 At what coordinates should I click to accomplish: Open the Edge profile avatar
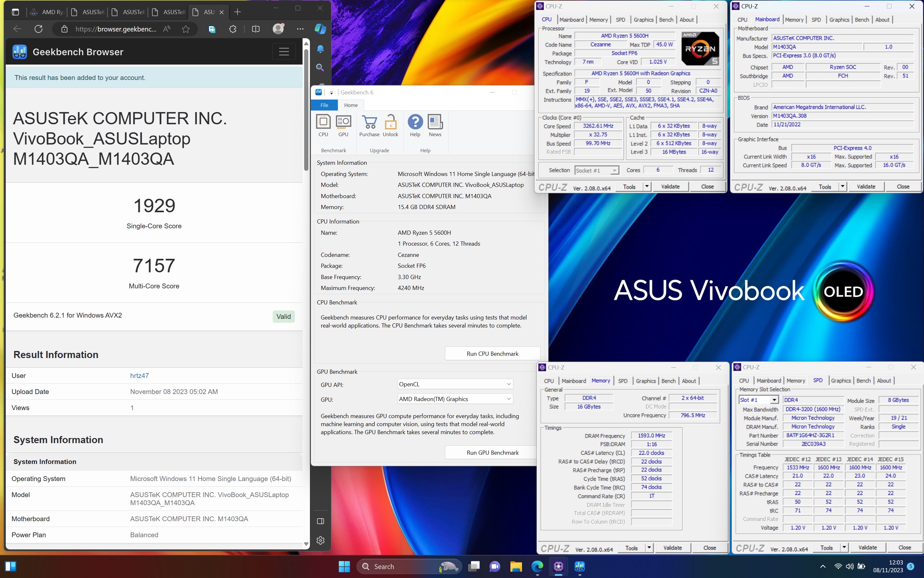279,29
